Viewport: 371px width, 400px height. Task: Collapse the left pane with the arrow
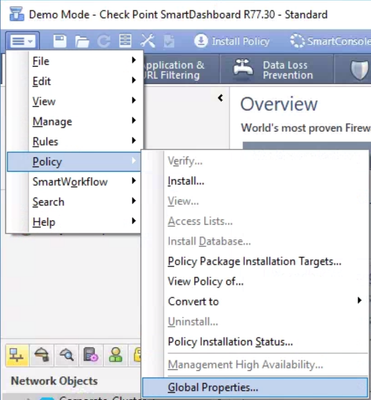coord(220,98)
